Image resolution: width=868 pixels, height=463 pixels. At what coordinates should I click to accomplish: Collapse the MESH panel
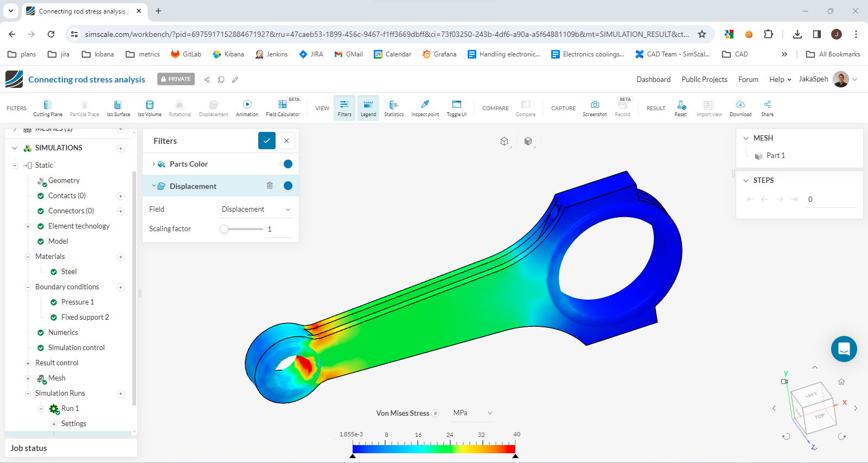point(746,138)
